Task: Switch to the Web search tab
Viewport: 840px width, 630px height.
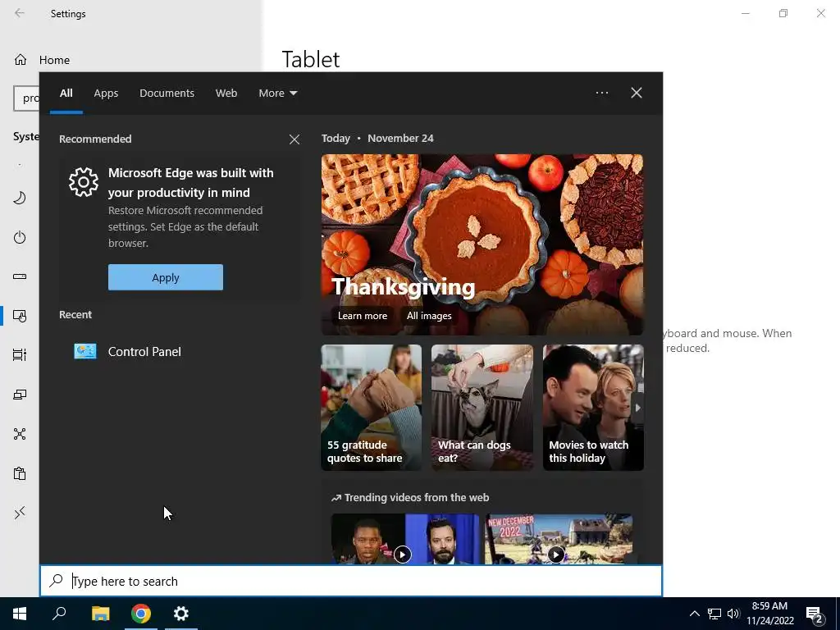Action: click(226, 94)
